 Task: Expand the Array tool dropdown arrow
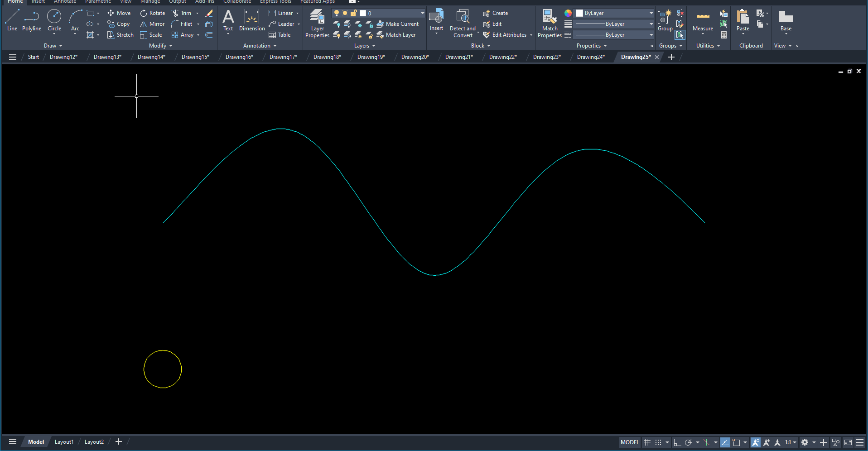point(198,35)
